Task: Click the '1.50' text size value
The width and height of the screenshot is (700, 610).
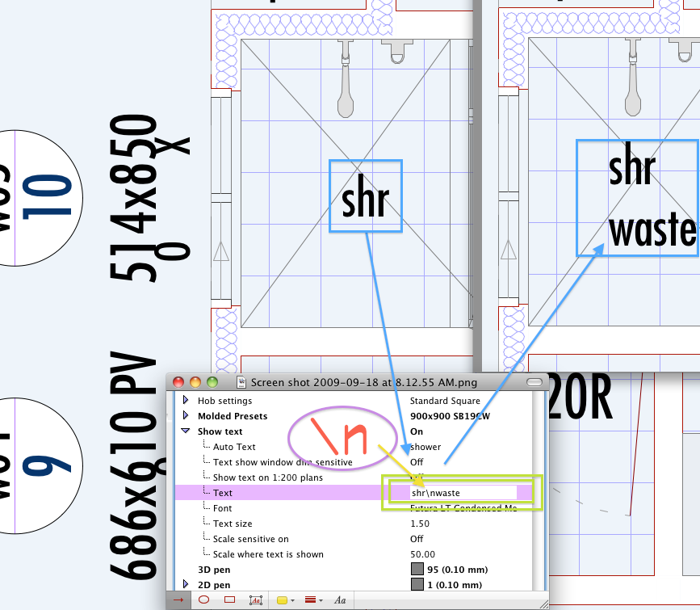Action: (x=420, y=524)
